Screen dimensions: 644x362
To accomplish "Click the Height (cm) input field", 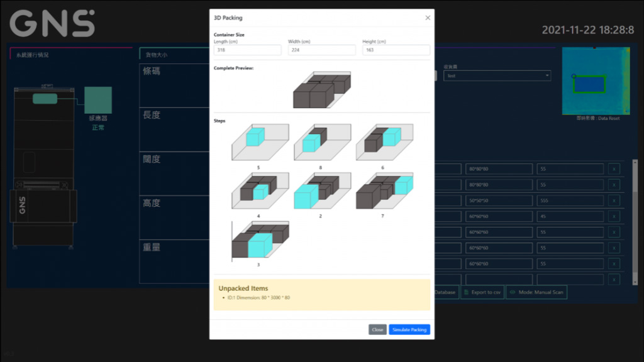I will point(396,50).
